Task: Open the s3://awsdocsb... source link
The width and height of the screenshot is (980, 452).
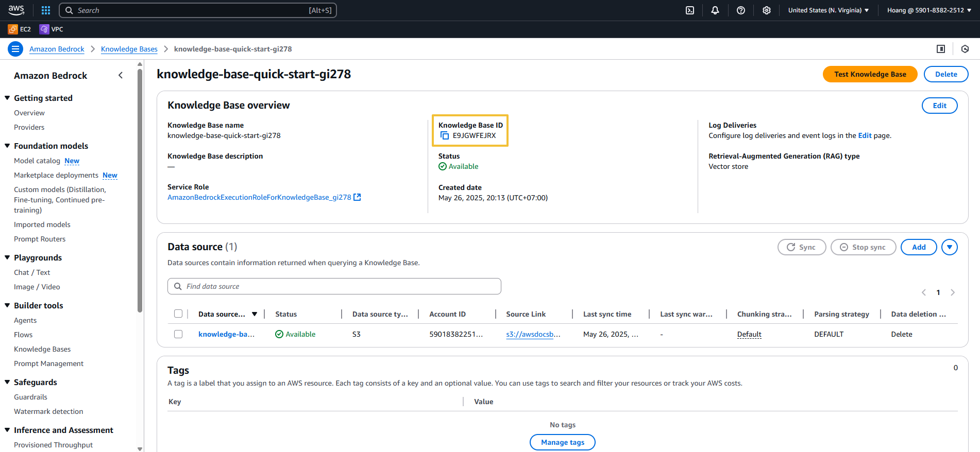Action: pos(533,334)
